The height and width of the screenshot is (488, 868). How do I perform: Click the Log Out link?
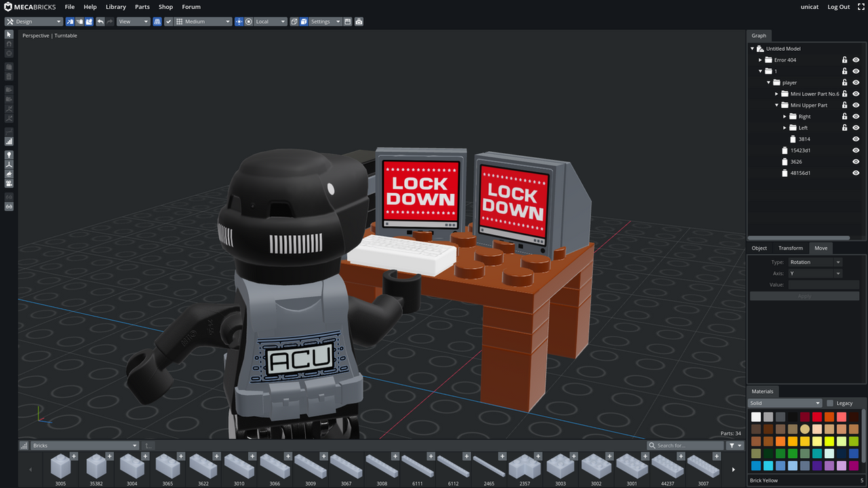[x=839, y=7]
